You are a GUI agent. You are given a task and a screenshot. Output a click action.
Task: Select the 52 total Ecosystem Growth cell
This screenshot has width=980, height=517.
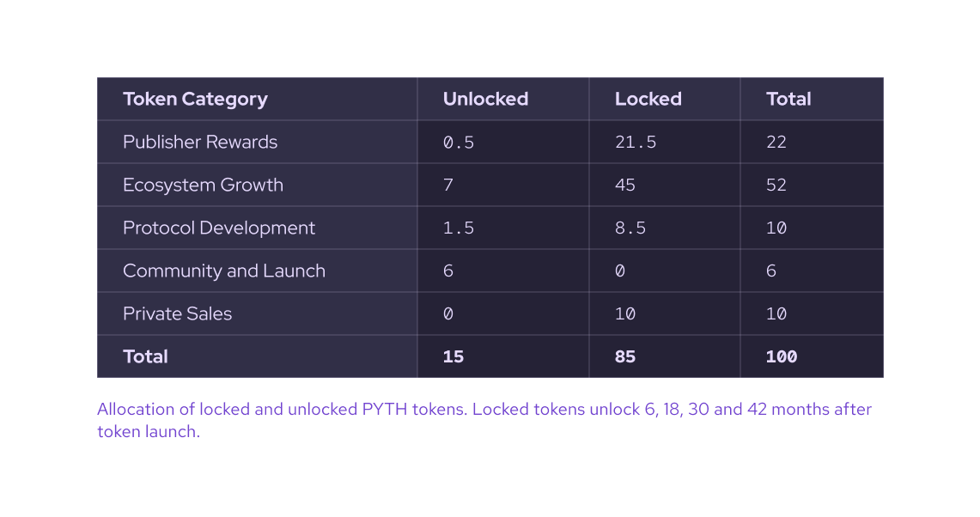pyautogui.click(x=776, y=185)
